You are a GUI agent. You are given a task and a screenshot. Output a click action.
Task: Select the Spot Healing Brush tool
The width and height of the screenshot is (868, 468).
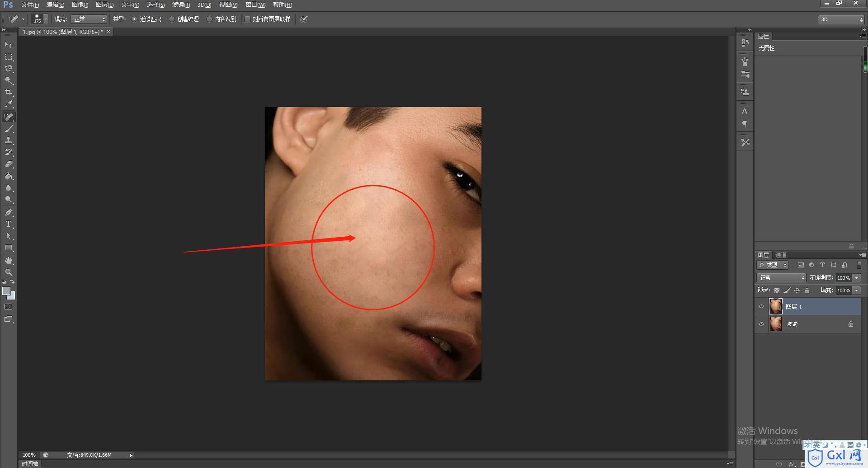click(x=9, y=117)
